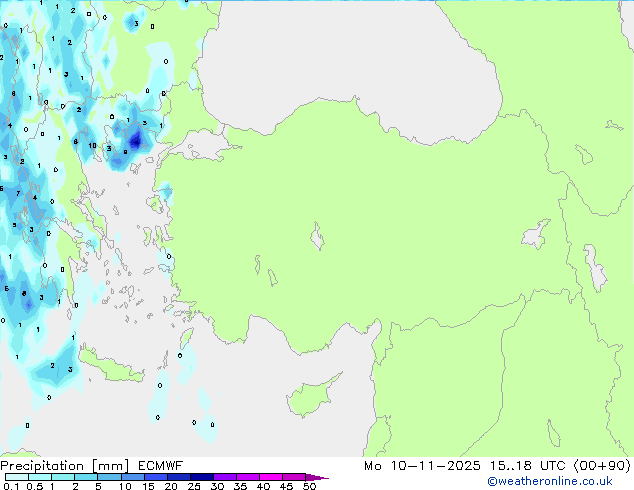Click the '30' legend scale label
The height and width of the screenshot is (490, 634).
coord(218,486)
